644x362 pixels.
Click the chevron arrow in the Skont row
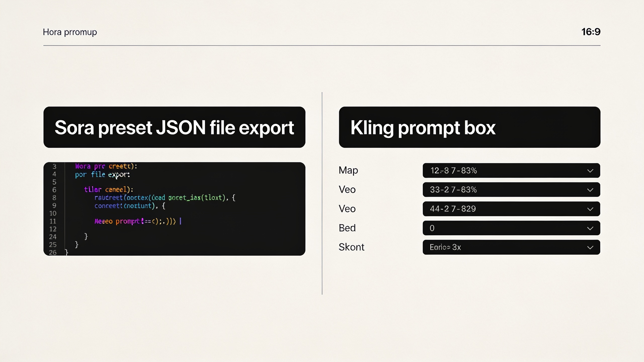tap(590, 247)
